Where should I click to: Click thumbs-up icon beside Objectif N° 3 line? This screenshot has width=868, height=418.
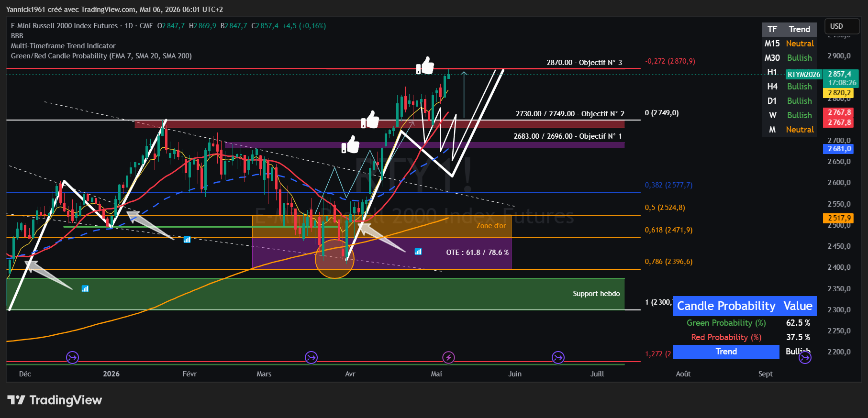tap(425, 66)
